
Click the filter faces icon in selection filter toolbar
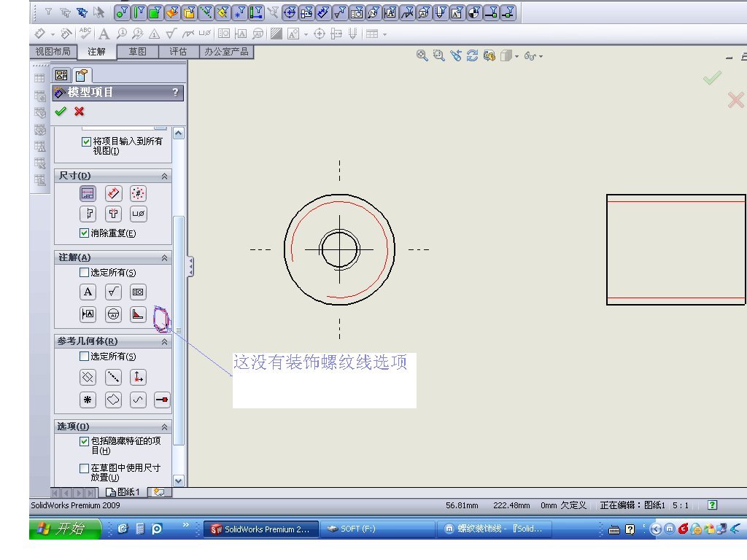[x=155, y=12]
